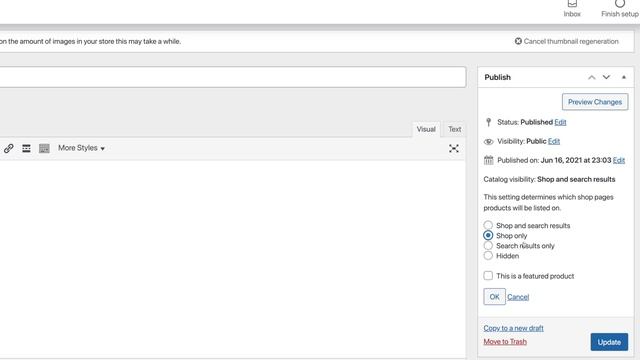Click the Preview Changes button
The image size is (640, 360).
pos(595,102)
